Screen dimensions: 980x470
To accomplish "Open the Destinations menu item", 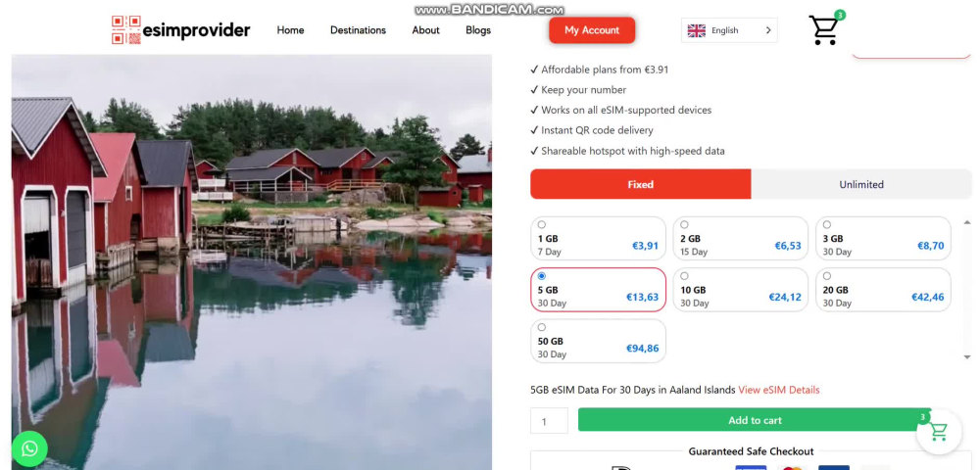I will tap(358, 30).
